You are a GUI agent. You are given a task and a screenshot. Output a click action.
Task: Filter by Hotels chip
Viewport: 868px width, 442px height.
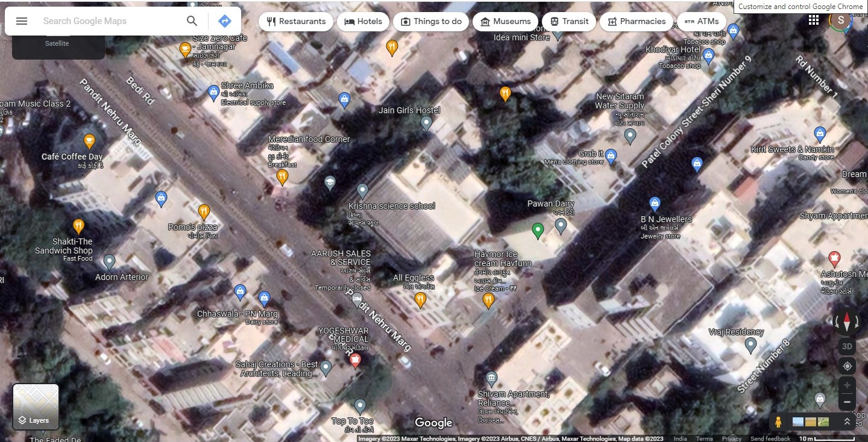tap(363, 21)
